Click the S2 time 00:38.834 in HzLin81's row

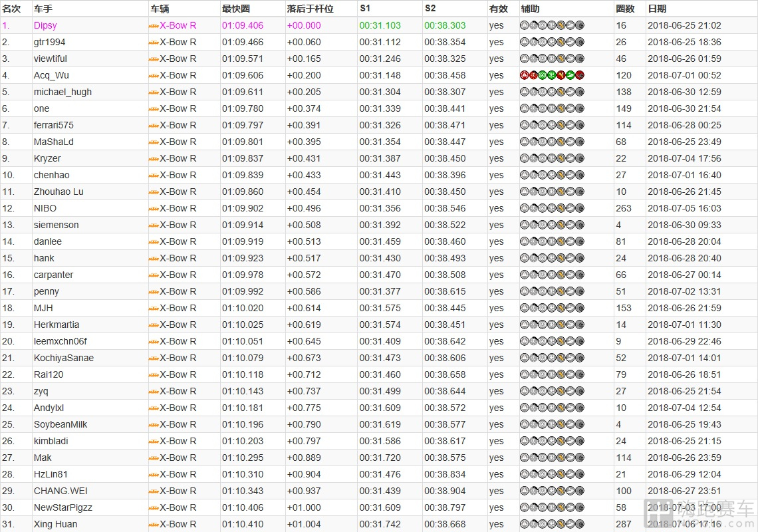pyautogui.click(x=445, y=474)
